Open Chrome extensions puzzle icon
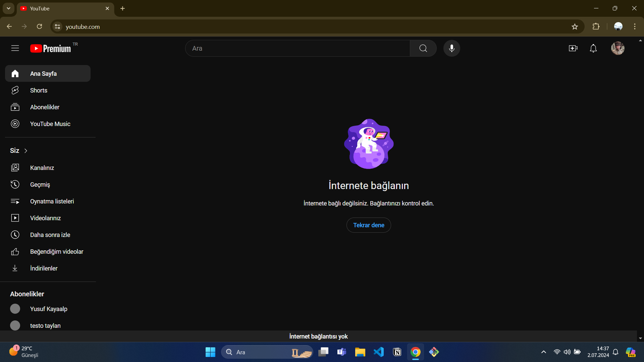The image size is (644, 362). tap(596, 26)
